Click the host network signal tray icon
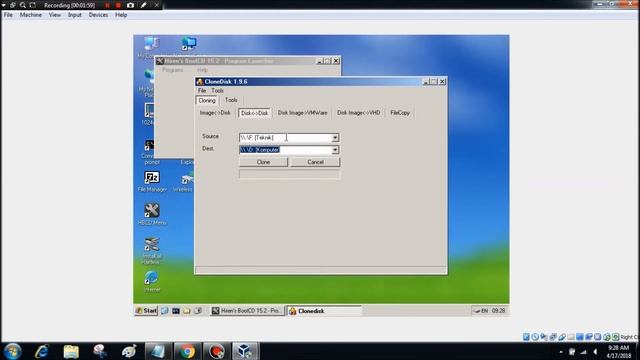 [583, 351]
